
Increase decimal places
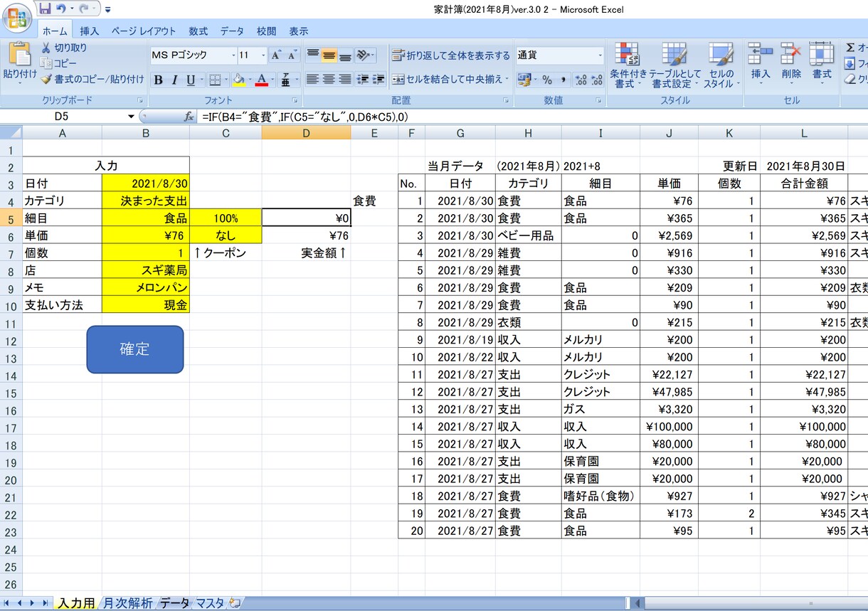pos(581,80)
